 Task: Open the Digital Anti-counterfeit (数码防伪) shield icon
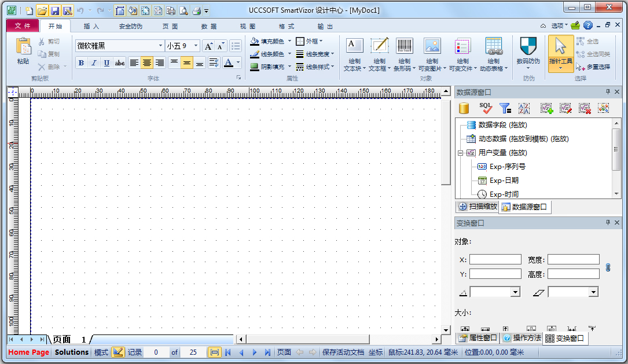click(x=528, y=46)
